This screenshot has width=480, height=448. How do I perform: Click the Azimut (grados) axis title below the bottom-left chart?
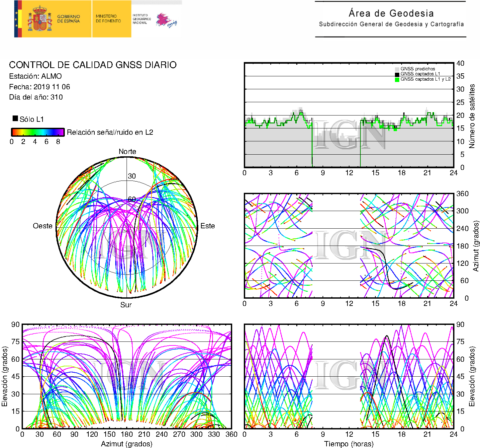pyautogui.click(x=127, y=444)
